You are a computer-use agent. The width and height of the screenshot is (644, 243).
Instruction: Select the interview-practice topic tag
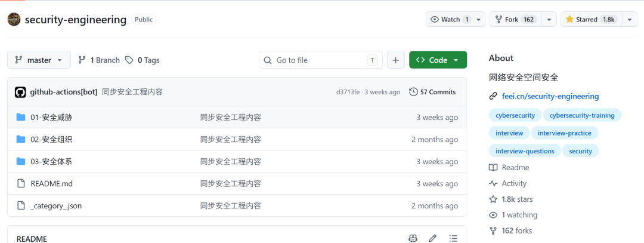[x=564, y=133]
